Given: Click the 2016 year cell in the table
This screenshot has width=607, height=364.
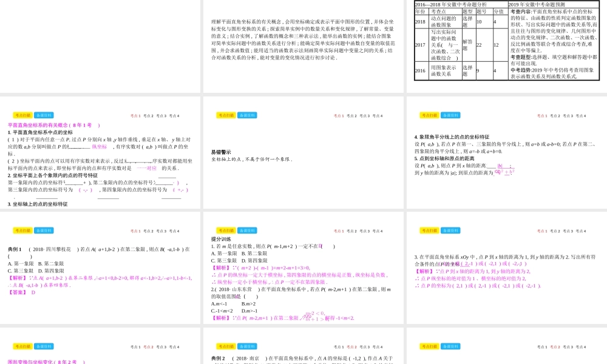Looking at the screenshot, I should pos(421,71).
